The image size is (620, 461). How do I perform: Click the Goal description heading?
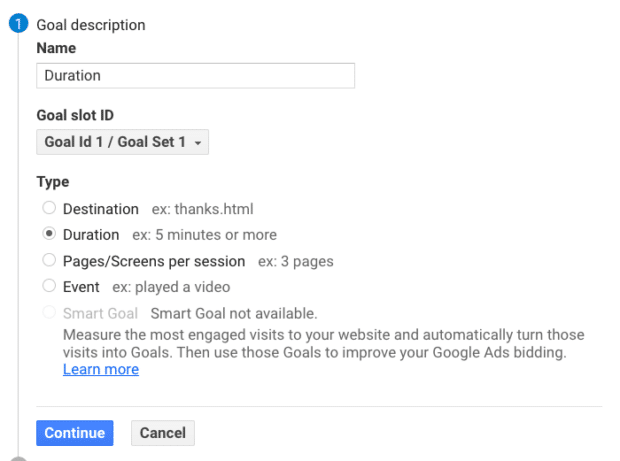[90, 25]
